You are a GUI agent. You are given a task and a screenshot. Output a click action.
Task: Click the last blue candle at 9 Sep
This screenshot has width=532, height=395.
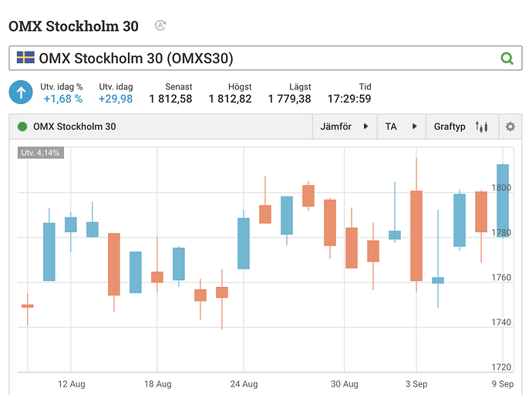click(x=503, y=201)
